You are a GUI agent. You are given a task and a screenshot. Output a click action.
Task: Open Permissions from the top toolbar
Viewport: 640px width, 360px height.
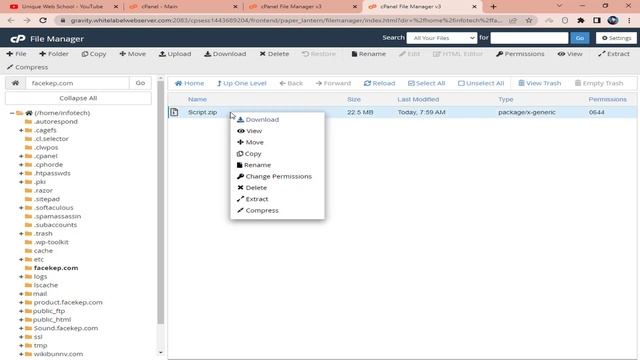[x=520, y=54]
